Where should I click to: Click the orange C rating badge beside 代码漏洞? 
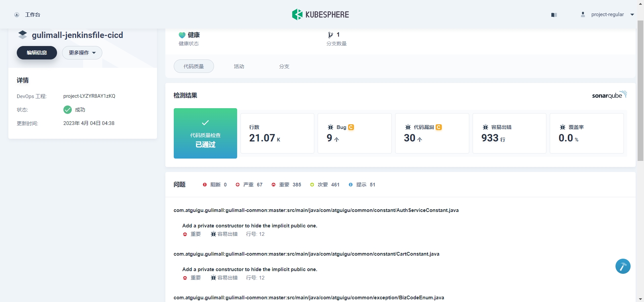pos(439,127)
